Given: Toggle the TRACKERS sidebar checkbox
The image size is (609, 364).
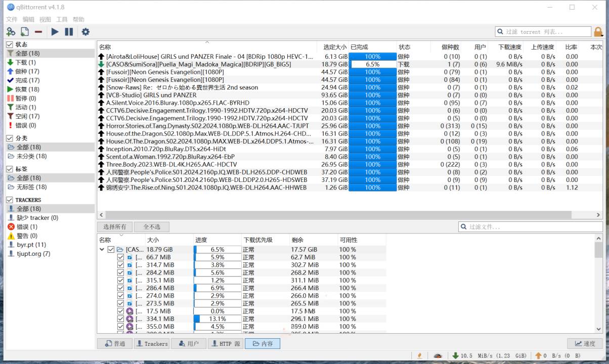Looking at the screenshot, I should [x=10, y=200].
